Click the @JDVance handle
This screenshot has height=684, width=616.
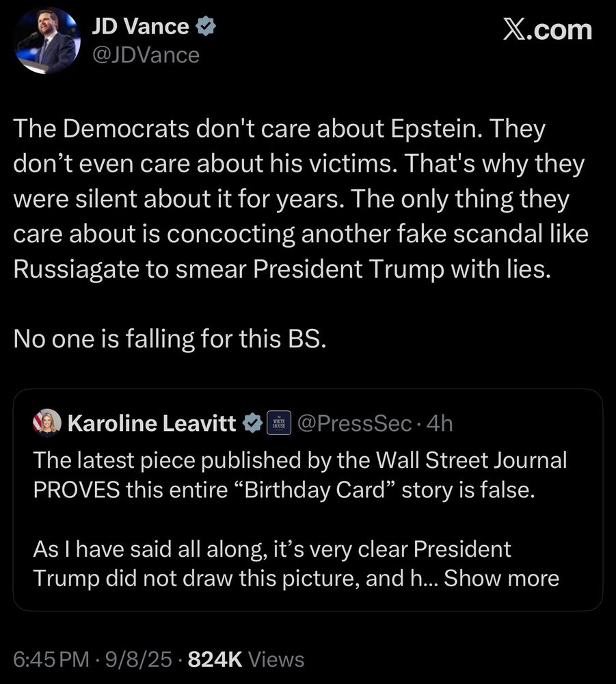click(146, 55)
